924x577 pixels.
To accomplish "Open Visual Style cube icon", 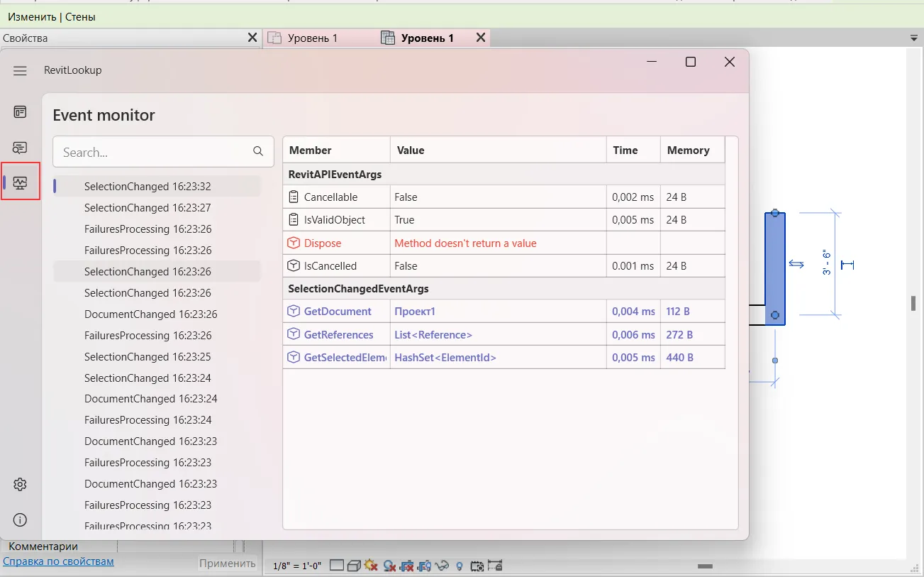I will [x=354, y=566].
